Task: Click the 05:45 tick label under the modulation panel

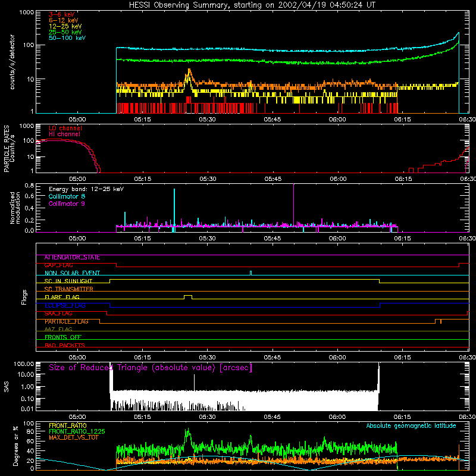Action: (x=273, y=239)
